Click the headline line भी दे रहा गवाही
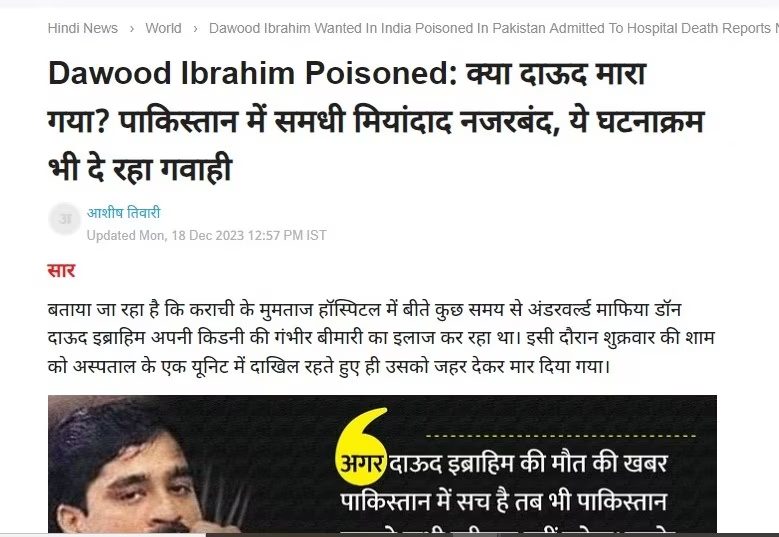This screenshot has width=779, height=537. (140, 168)
